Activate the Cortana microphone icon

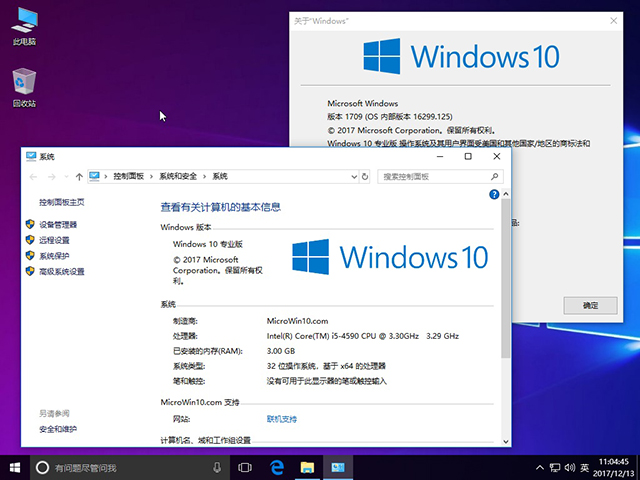(x=217, y=467)
